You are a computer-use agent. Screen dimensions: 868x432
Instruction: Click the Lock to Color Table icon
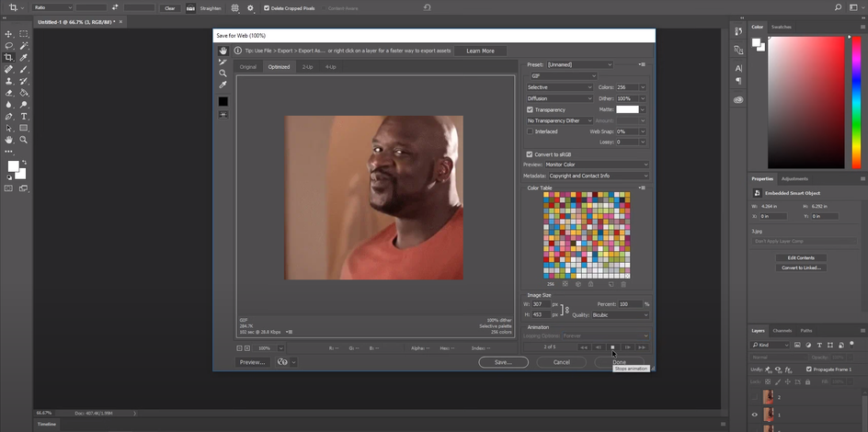tap(590, 284)
